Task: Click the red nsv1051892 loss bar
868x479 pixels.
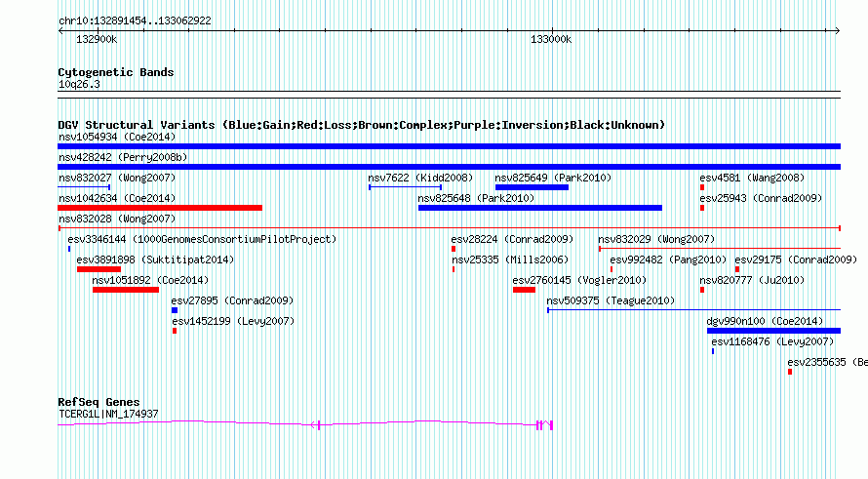Action: click(126, 290)
